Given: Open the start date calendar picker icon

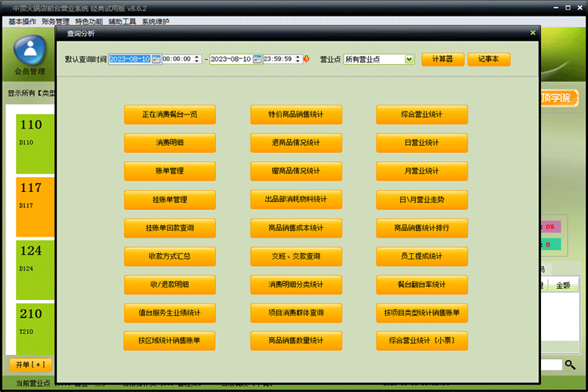Looking at the screenshot, I should click(156, 60).
